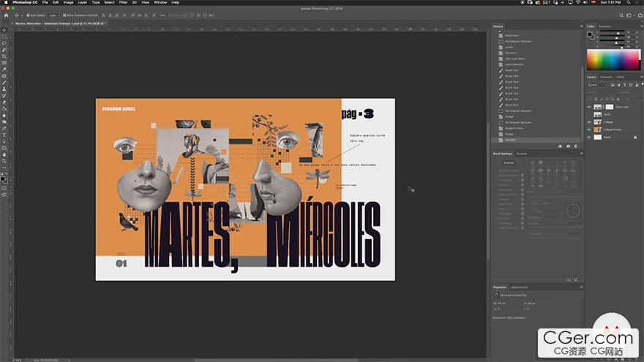Image resolution: width=644 pixels, height=362 pixels.
Task: Select the Rectangle shape tool
Action: click(x=4, y=148)
